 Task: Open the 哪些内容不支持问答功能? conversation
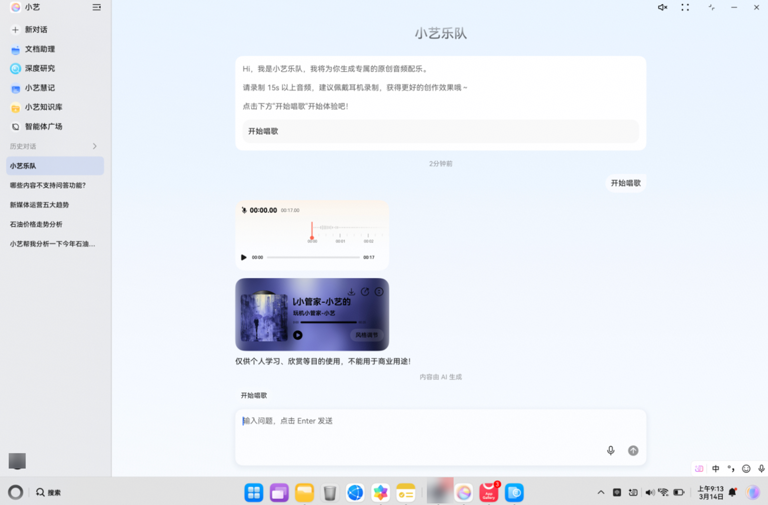pyautogui.click(x=48, y=185)
